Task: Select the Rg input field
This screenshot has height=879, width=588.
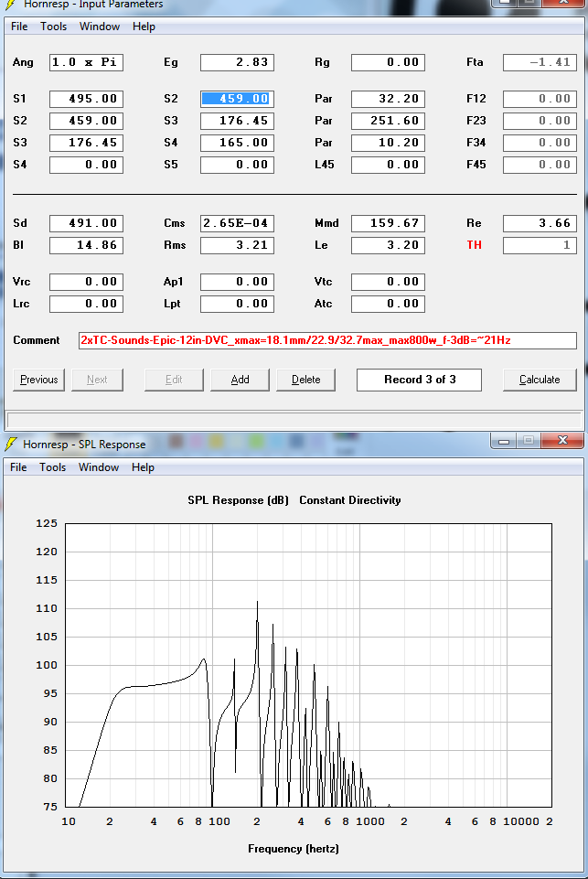Action: [x=388, y=62]
